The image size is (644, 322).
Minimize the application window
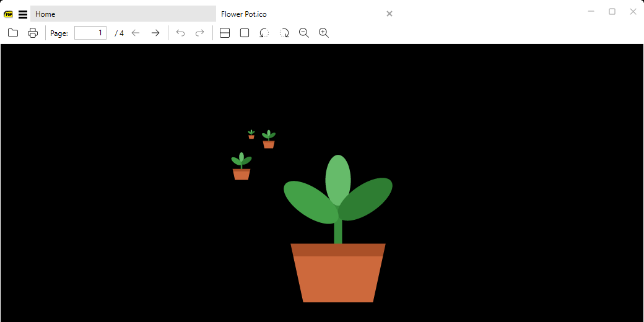point(591,12)
